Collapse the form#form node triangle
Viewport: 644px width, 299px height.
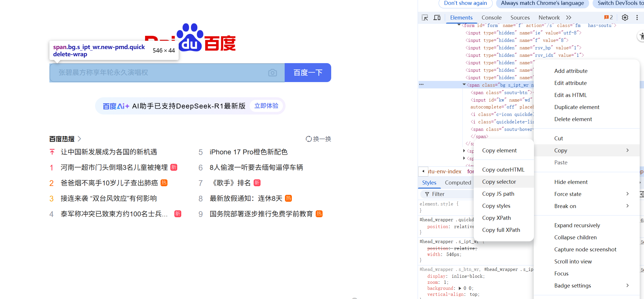point(459,25)
